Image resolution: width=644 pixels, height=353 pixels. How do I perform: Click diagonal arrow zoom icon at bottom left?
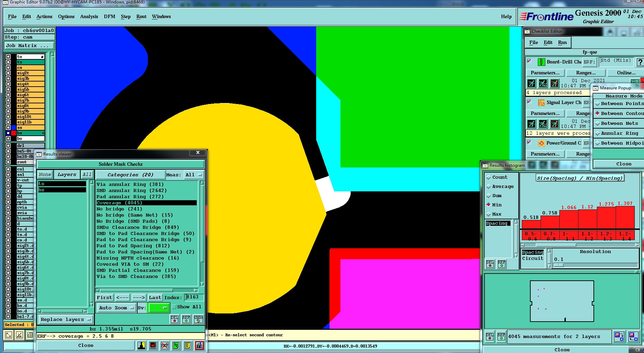click(x=9, y=335)
